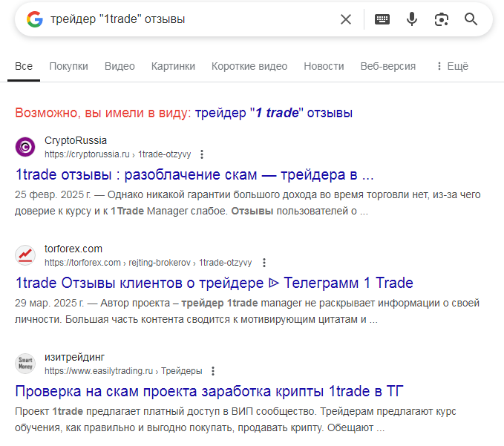Viewport: 504px width, 446px height.
Task: Click the torforex.com site name
Action: [73, 249]
